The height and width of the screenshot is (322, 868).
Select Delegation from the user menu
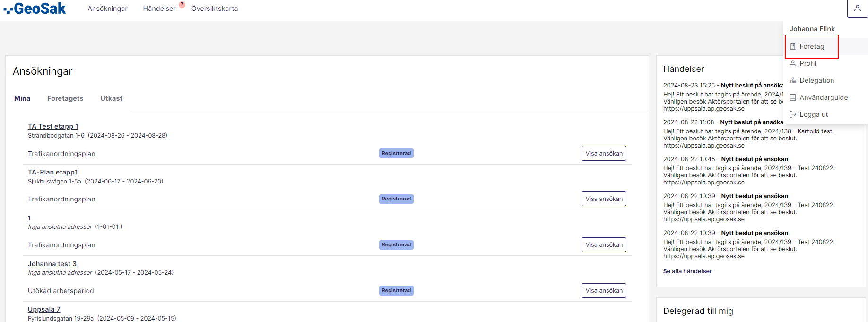click(816, 80)
